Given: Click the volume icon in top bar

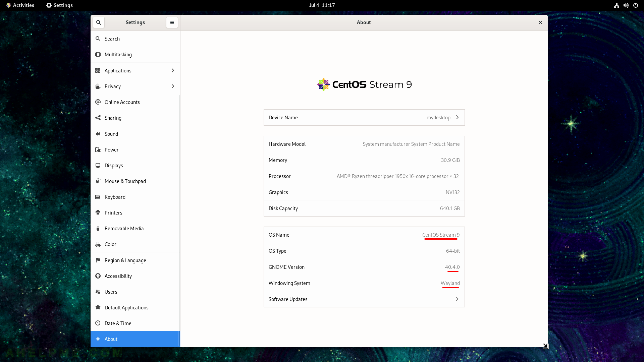Looking at the screenshot, I should click(x=626, y=5).
